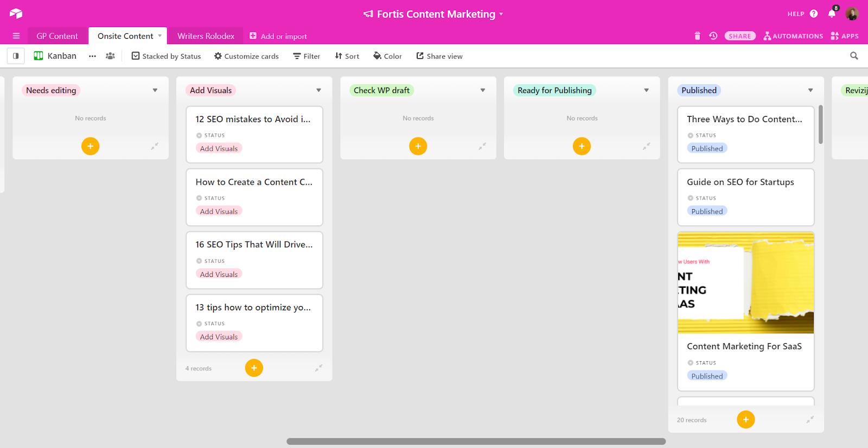Image resolution: width=868 pixels, height=448 pixels.
Task: Click the SHARE button
Action: click(x=740, y=36)
